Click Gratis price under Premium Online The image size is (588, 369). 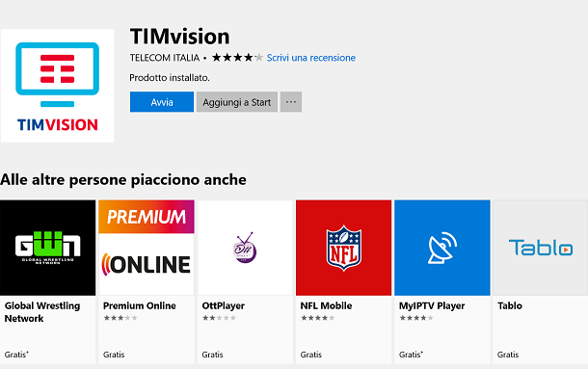pos(114,355)
